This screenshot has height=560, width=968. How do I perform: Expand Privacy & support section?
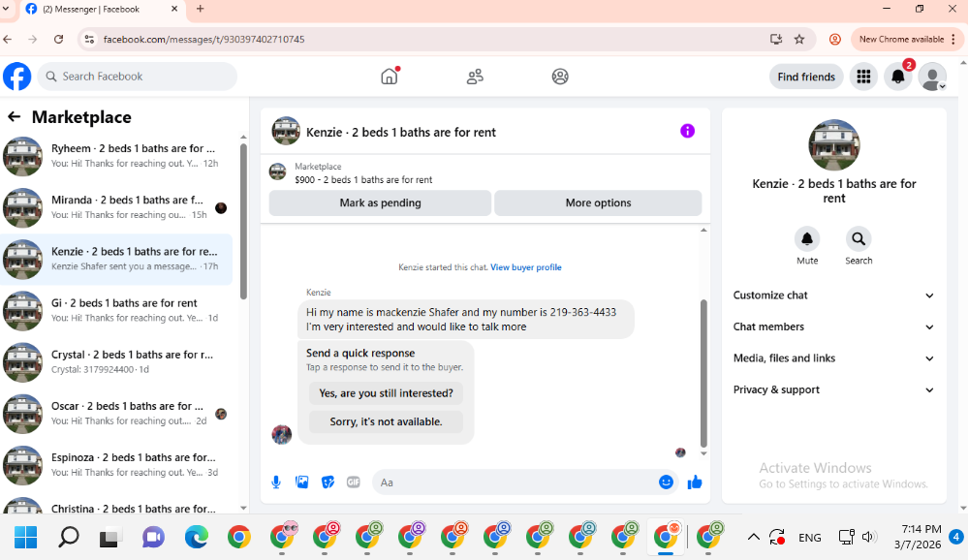[833, 389]
